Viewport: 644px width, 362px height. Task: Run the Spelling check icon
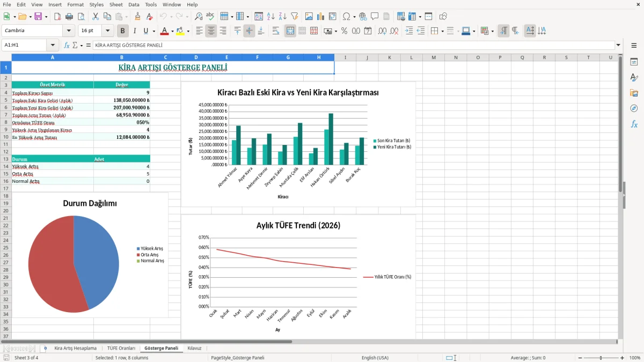[x=210, y=17]
